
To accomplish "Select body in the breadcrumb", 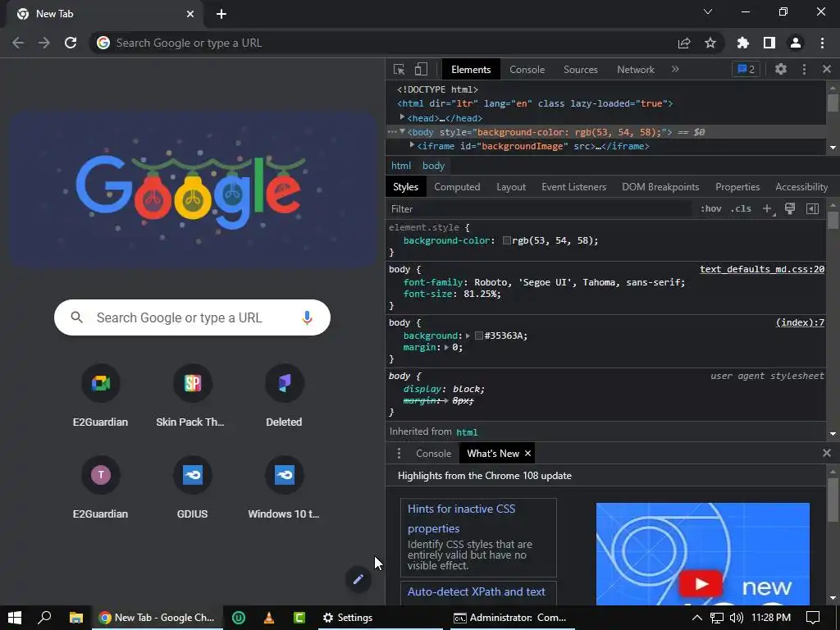I will click(433, 166).
